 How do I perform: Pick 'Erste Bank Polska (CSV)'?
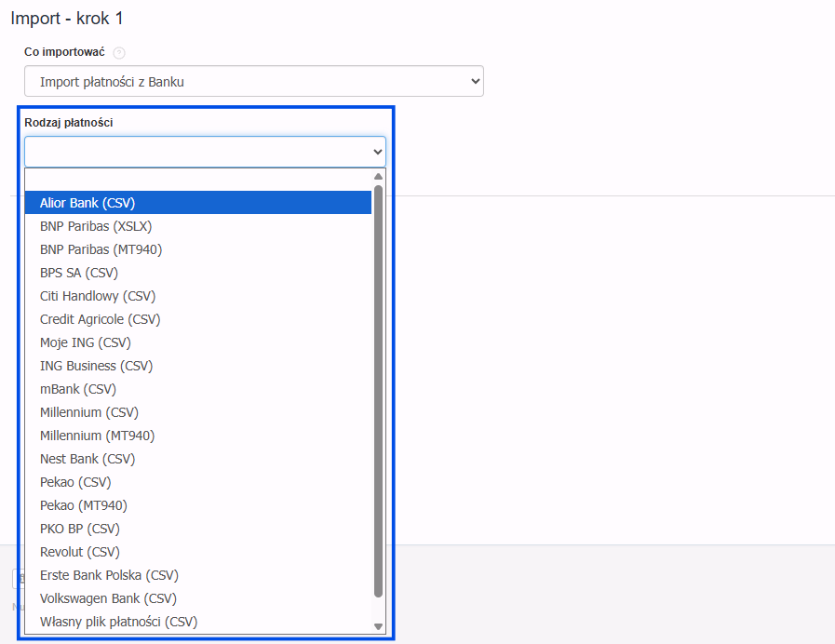198,575
